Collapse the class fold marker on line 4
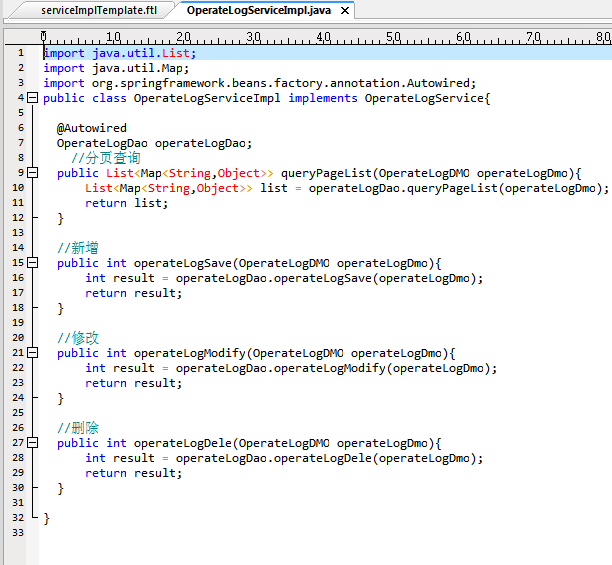Viewport: 612px width, 565px height. [x=33, y=98]
